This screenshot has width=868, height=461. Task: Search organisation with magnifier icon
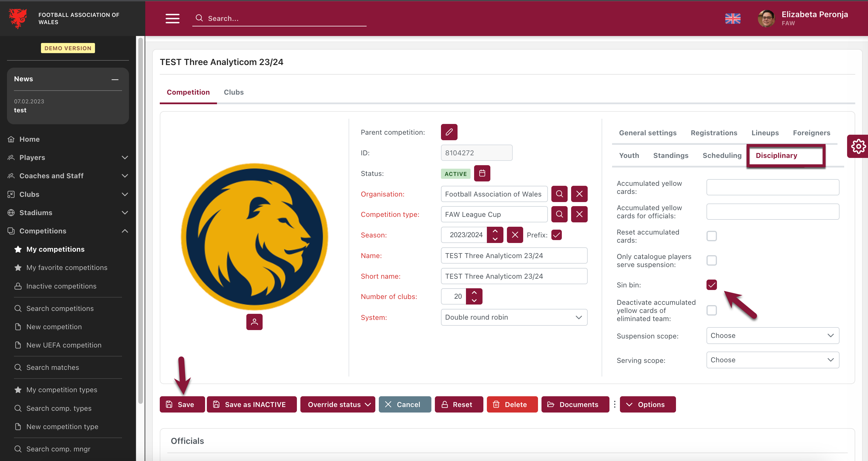559,194
